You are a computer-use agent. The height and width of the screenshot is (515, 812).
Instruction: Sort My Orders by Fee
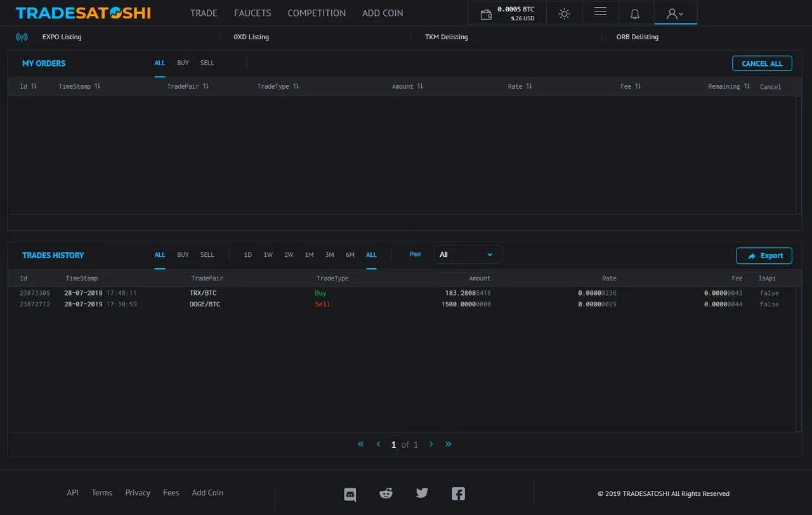(x=631, y=86)
